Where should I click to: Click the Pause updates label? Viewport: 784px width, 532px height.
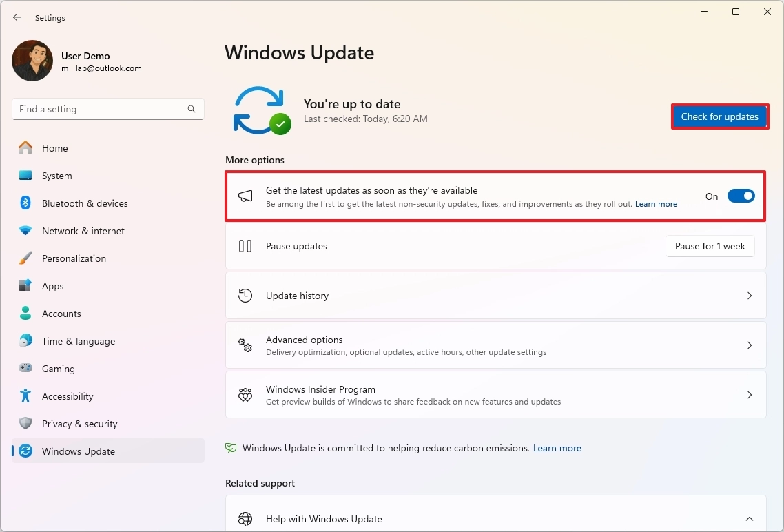pos(296,246)
